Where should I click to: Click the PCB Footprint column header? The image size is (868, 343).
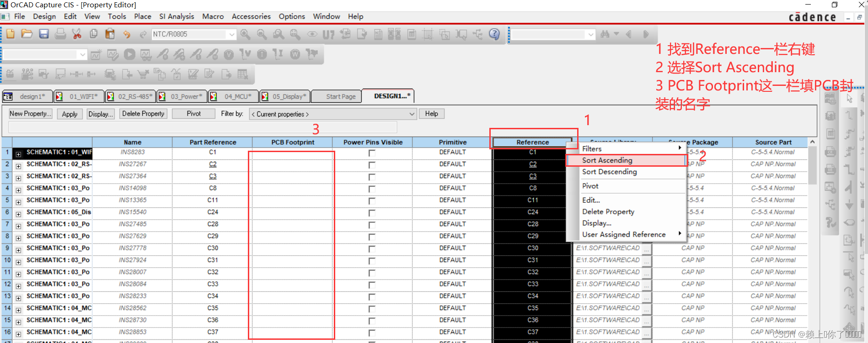(292, 142)
